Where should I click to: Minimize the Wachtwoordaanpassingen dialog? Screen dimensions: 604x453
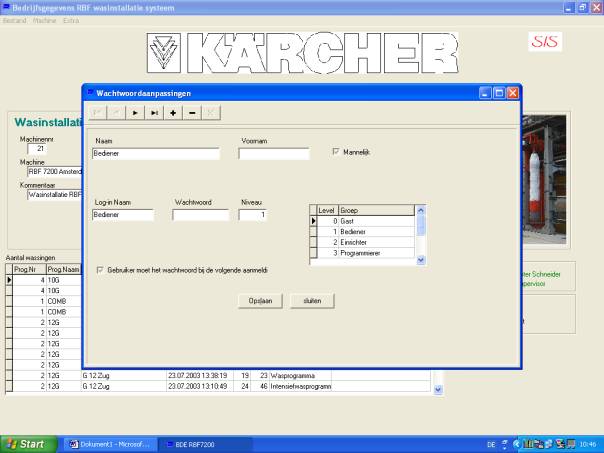485,93
